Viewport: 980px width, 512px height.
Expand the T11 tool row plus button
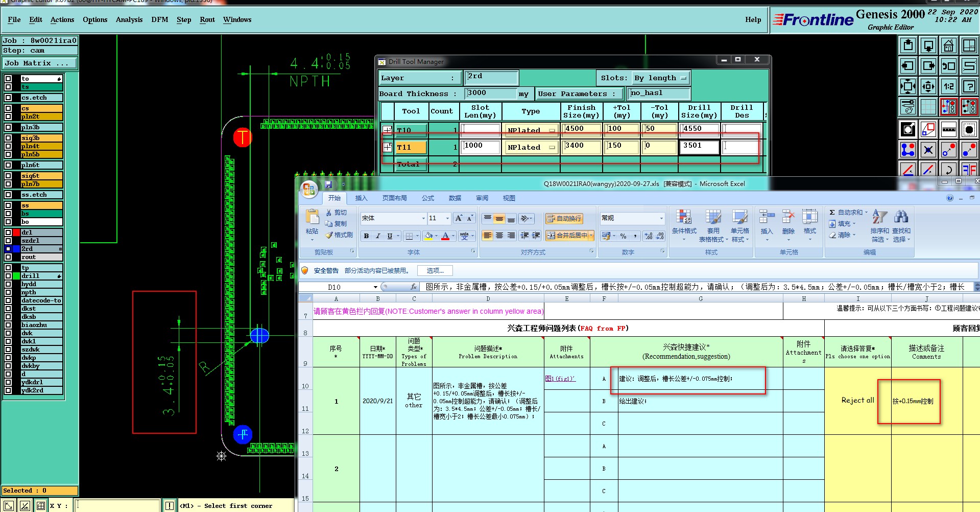click(388, 147)
